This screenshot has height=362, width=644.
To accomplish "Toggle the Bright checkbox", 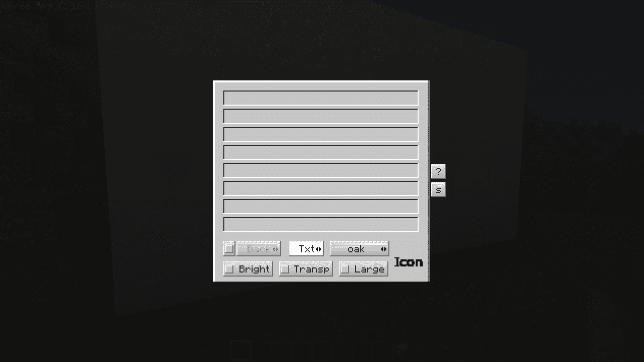I will [x=229, y=269].
